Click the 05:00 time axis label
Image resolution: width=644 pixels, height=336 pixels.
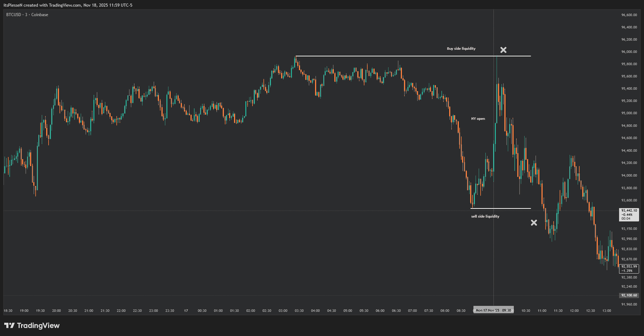pos(348,310)
